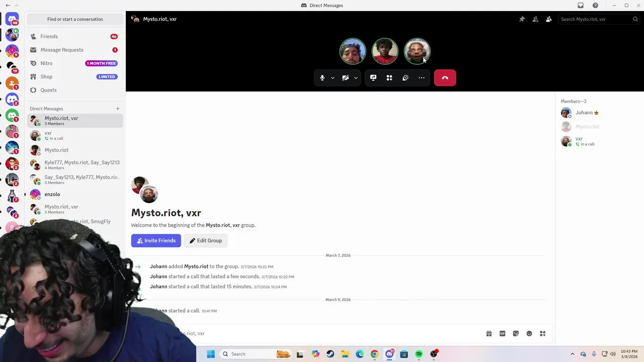Click the Discord taskbar icon
This screenshot has width=644, height=362.
tap(389, 354)
